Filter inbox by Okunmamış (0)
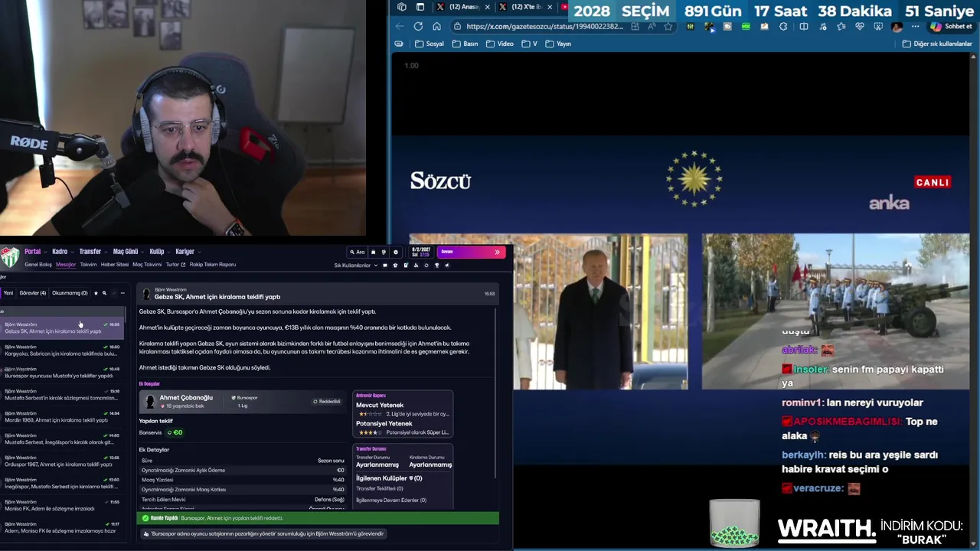Image resolution: width=980 pixels, height=551 pixels. [70, 293]
